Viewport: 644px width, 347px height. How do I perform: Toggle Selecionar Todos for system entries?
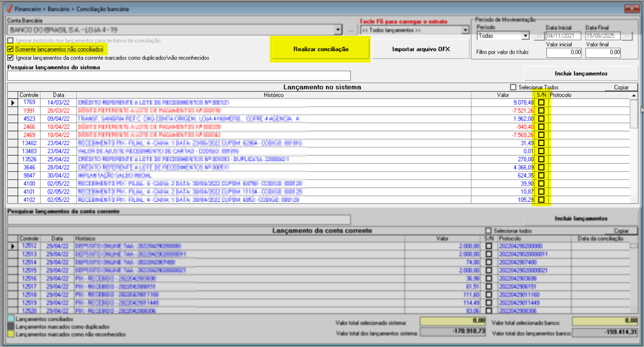[x=513, y=87]
